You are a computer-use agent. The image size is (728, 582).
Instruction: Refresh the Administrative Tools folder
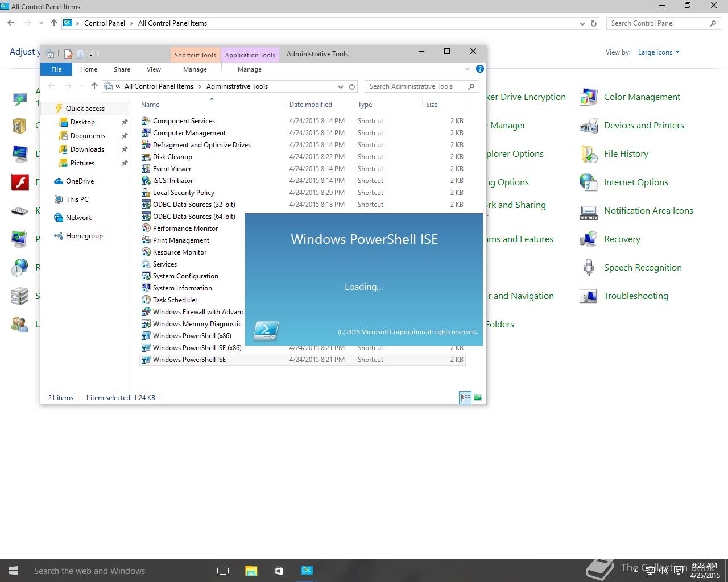(x=352, y=86)
